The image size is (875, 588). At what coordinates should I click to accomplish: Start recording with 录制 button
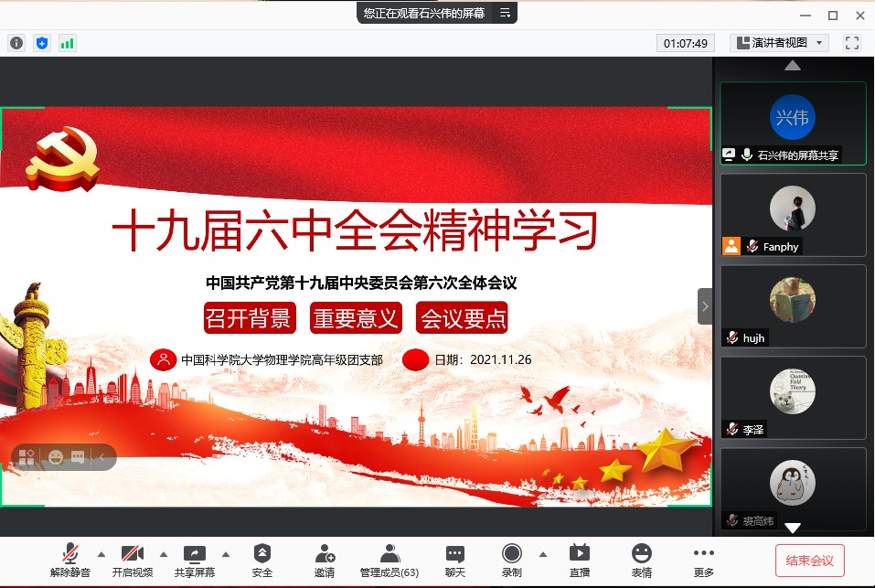[512, 561]
